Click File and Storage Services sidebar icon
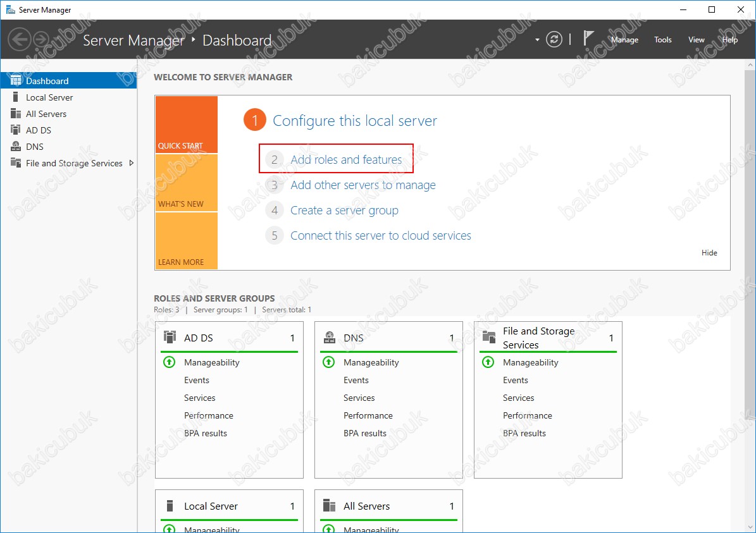Viewport: 756px width, 533px height. 15,163
